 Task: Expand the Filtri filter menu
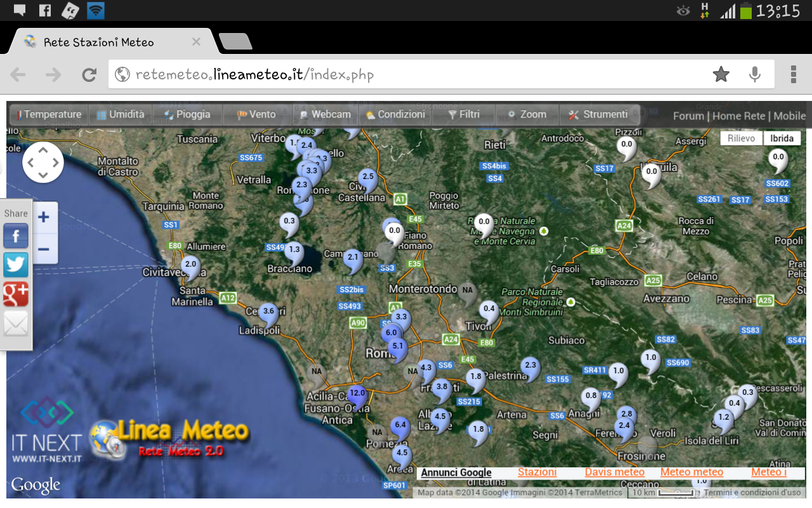tap(464, 115)
